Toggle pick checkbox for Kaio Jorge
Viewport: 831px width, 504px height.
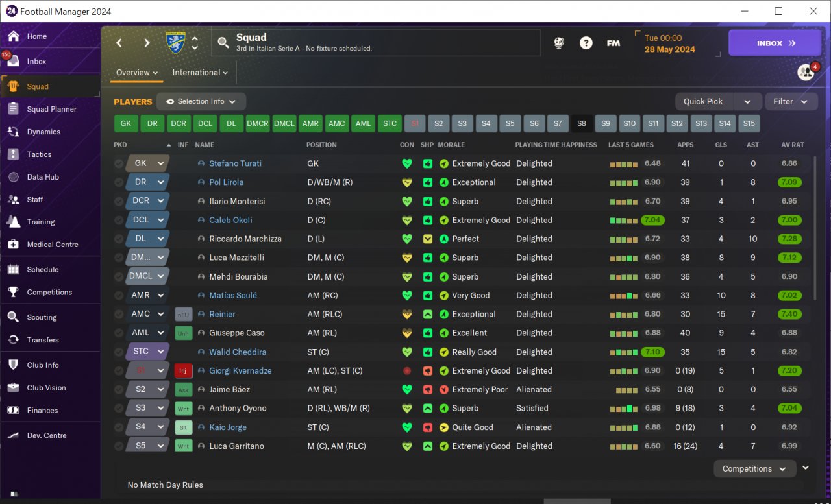[119, 427]
